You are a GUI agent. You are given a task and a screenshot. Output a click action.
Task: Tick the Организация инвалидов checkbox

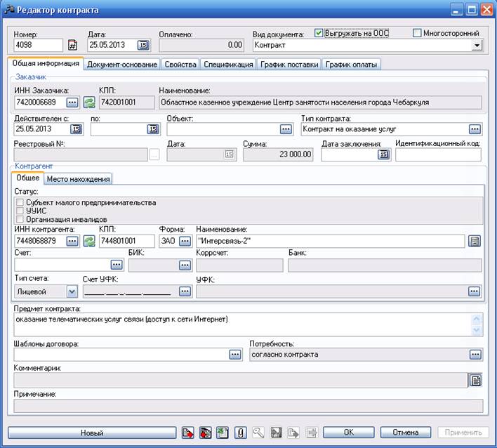pyautogui.click(x=20, y=219)
